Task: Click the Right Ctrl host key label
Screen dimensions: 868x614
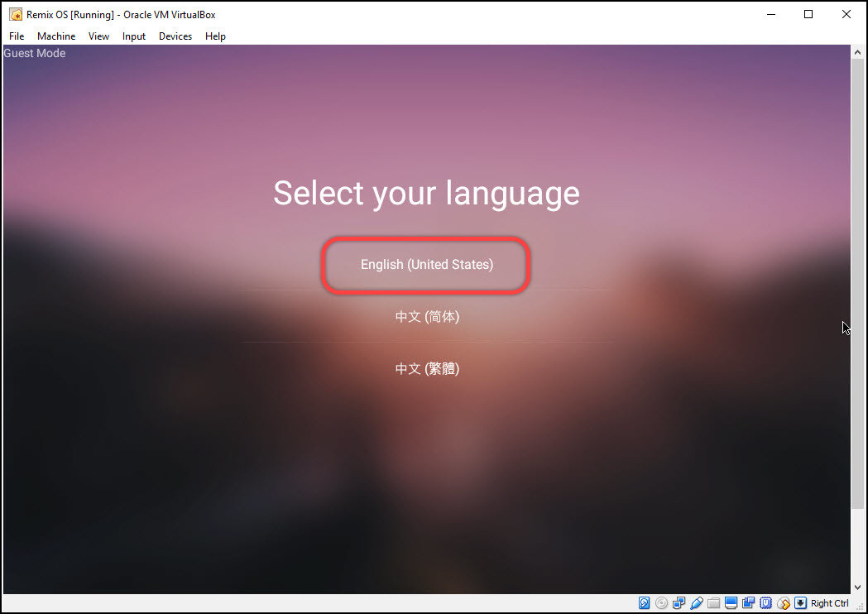Action: [829, 603]
